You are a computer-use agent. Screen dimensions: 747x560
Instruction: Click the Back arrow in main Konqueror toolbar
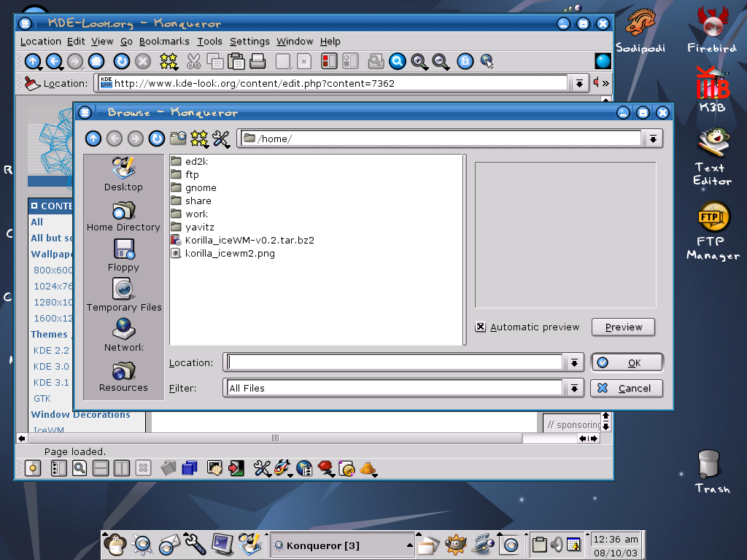tap(54, 61)
